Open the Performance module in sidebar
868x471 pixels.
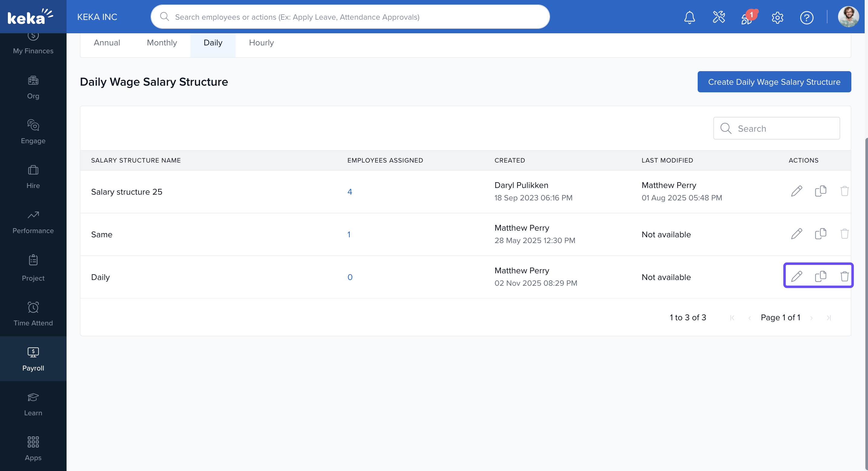pyautogui.click(x=33, y=222)
